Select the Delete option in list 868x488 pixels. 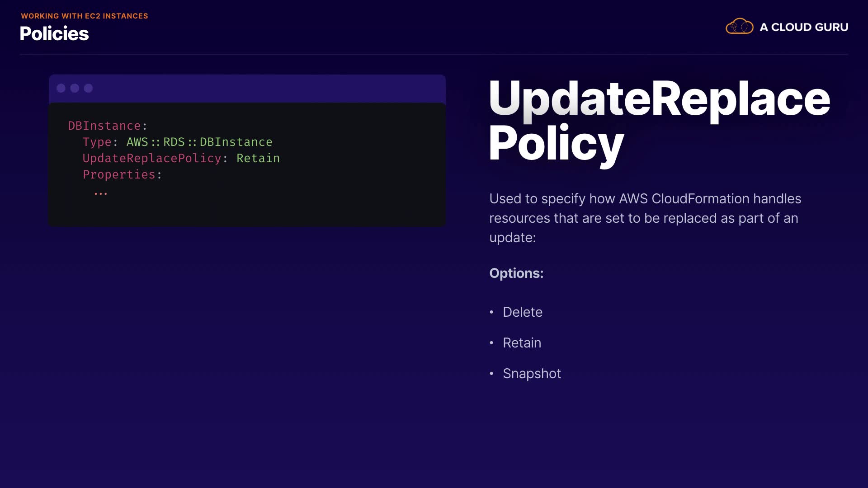click(522, 312)
